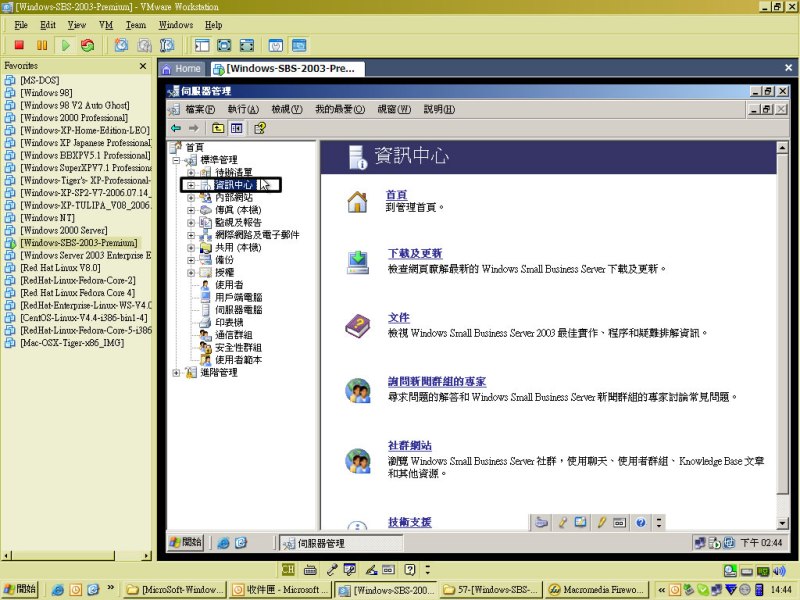Open the 執行(A) menu in 伺服器管理
This screenshot has width=800, height=600.
[243, 109]
